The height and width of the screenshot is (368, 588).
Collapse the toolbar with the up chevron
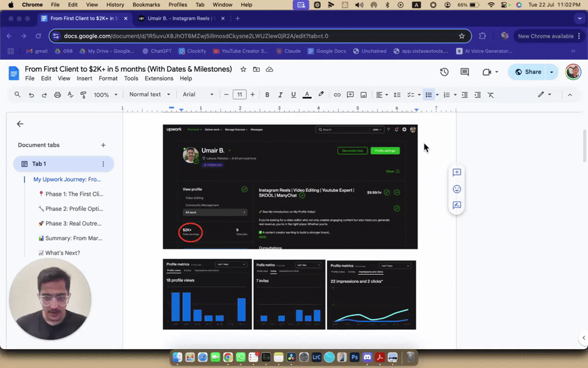[570, 95]
